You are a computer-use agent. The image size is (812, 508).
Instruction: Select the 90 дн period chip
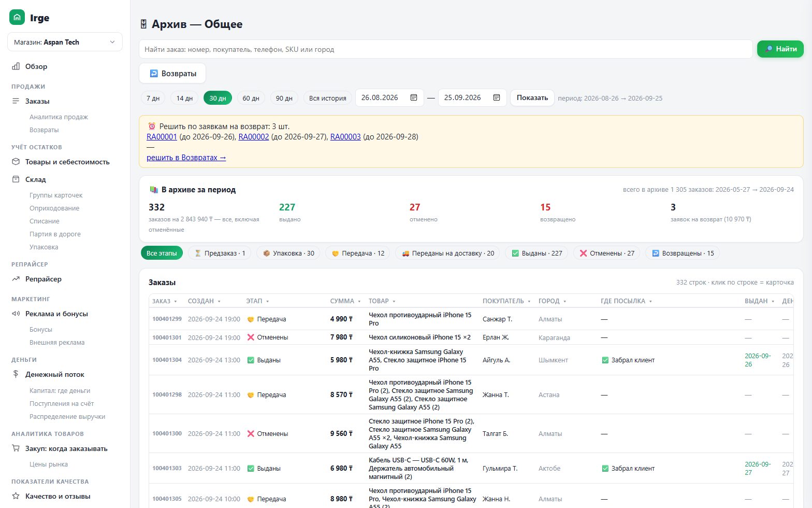[284, 98]
